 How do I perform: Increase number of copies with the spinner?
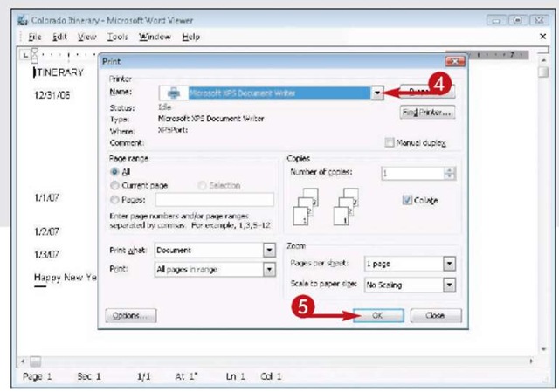pyautogui.click(x=450, y=170)
